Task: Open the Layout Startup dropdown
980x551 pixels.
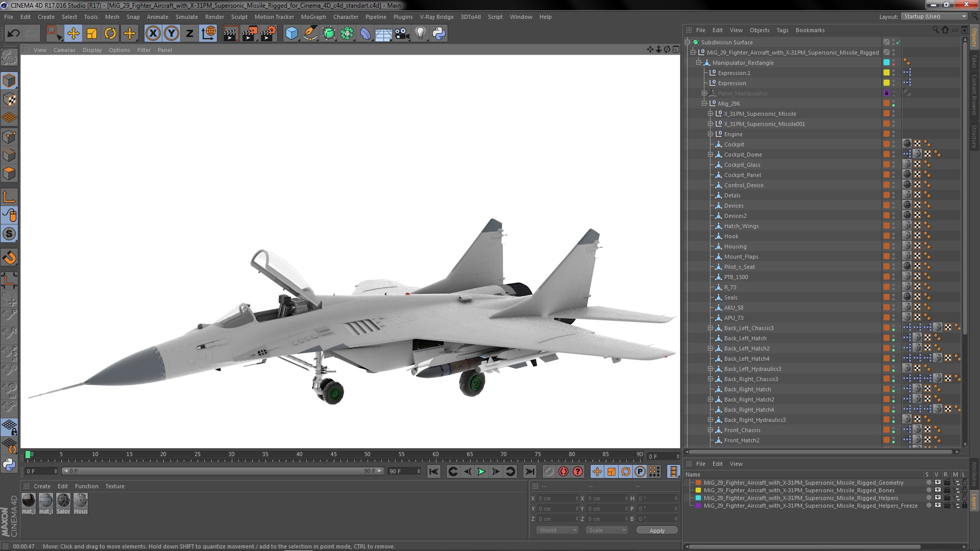Action: [934, 16]
